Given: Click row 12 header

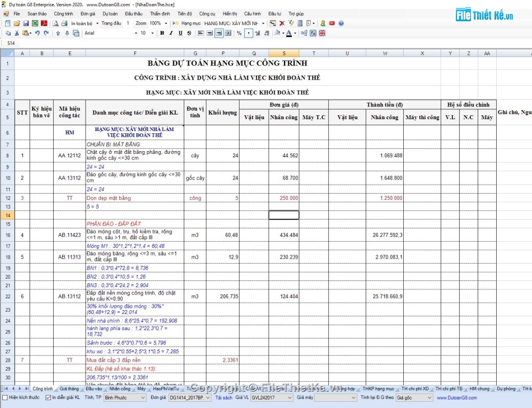Looking at the screenshot, I should [x=7, y=198].
